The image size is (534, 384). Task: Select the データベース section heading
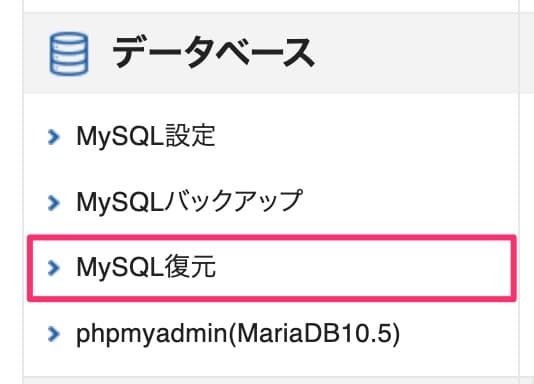[214, 53]
